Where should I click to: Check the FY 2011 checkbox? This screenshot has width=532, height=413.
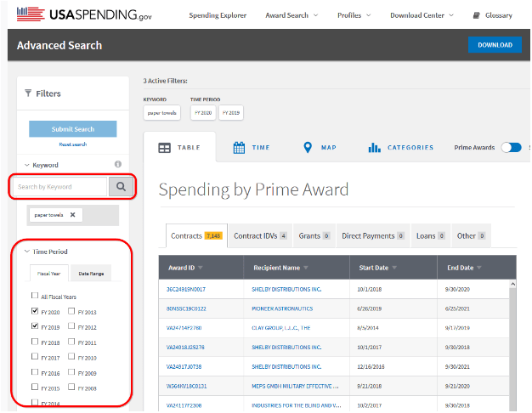click(71, 341)
